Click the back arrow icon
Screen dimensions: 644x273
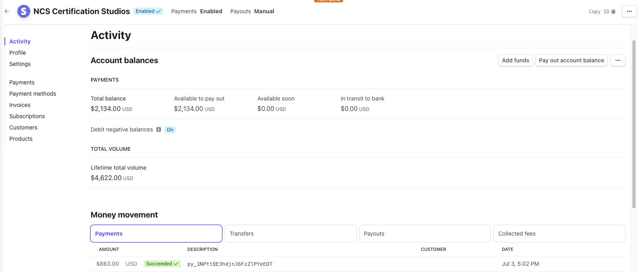point(7,11)
